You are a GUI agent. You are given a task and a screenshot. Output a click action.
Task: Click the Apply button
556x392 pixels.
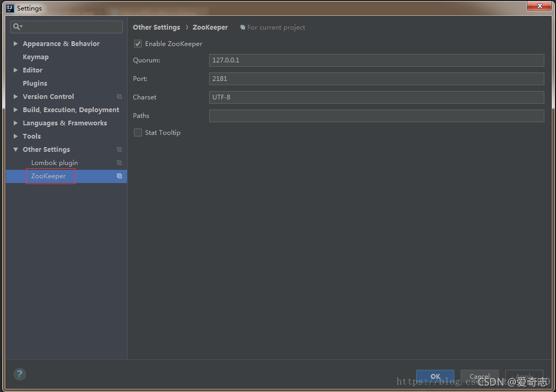(x=524, y=377)
